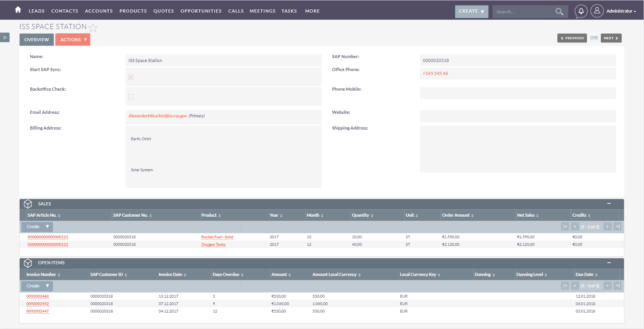The image size is (644, 329).
Task: Go to next page in Open Items pagination
Action: coord(608,286)
